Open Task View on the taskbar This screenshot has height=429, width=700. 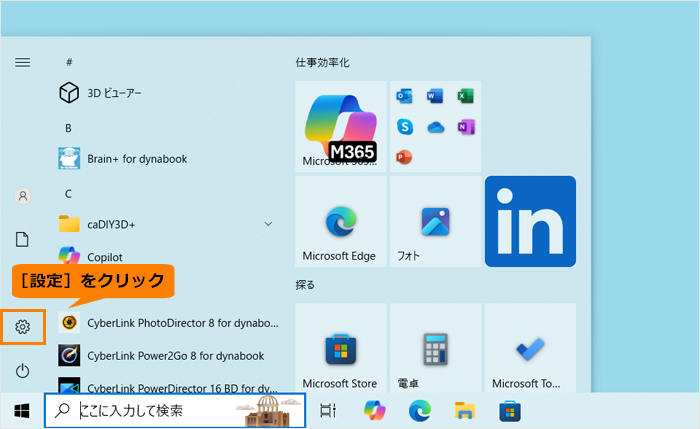click(x=328, y=411)
